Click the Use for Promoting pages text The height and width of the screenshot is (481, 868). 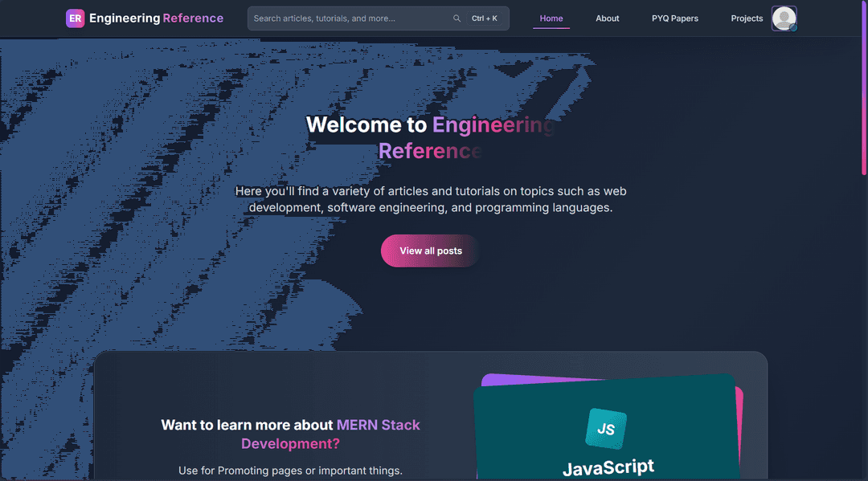pos(290,471)
